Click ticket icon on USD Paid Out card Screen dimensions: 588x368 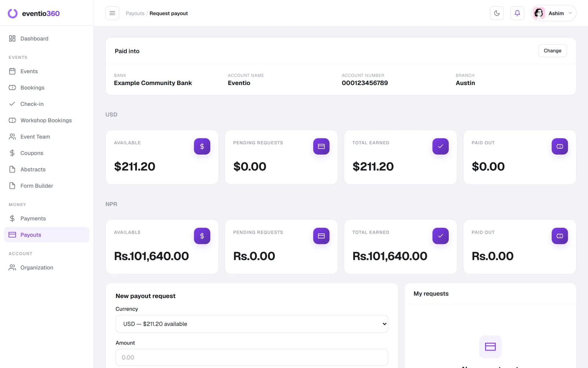560,146
